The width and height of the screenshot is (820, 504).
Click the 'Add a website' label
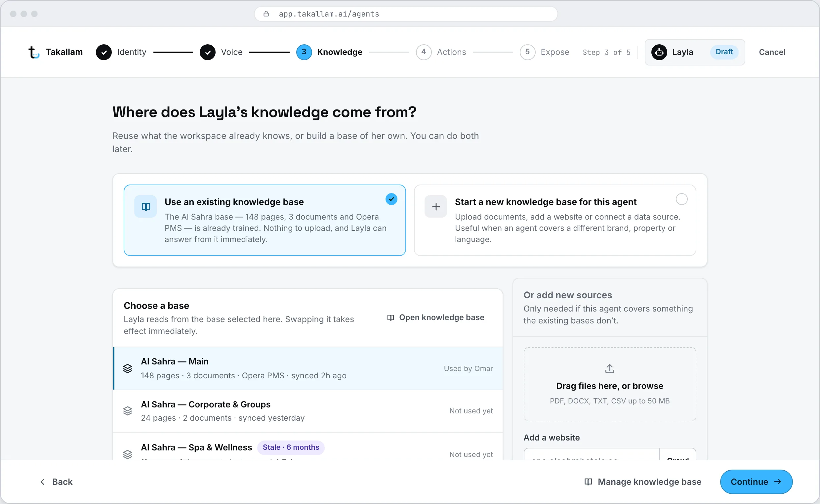(551, 437)
